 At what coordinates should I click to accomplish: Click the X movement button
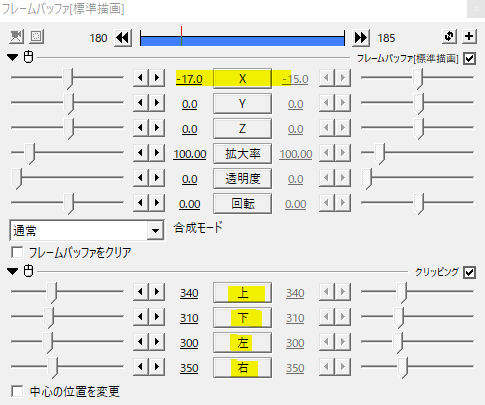[242, 79]
